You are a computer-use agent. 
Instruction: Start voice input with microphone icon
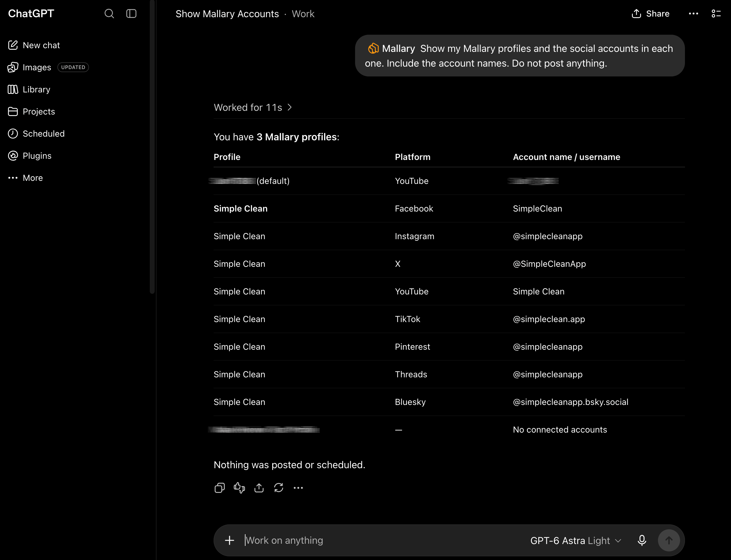[x=642, y=540]
